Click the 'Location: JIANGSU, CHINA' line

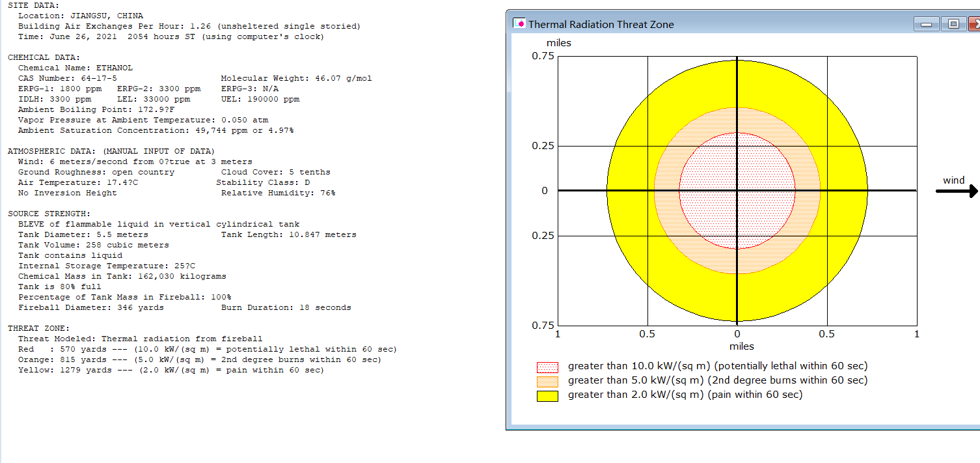(x=81, y=16)
